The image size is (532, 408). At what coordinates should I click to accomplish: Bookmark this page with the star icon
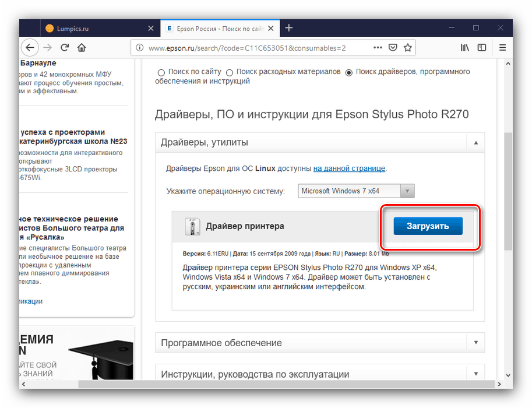pyautogui.click(x=407, y=48)
